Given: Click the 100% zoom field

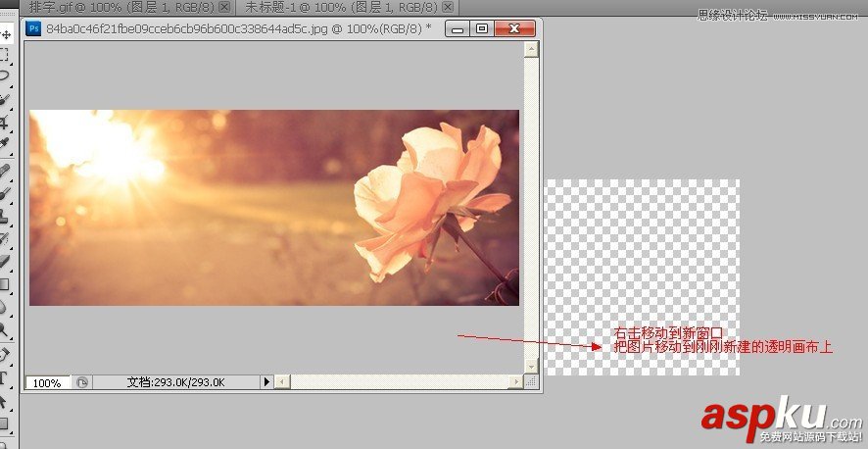Looking at the screenshot, I should point(48,382).
